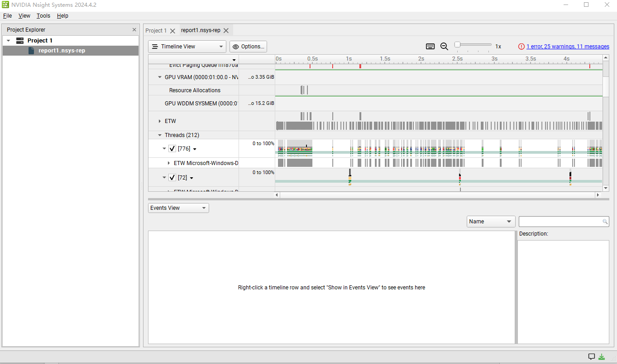Click the Nsight Systems title bar logo
Viewport: 617px width, 364px height.
[5, 5]
